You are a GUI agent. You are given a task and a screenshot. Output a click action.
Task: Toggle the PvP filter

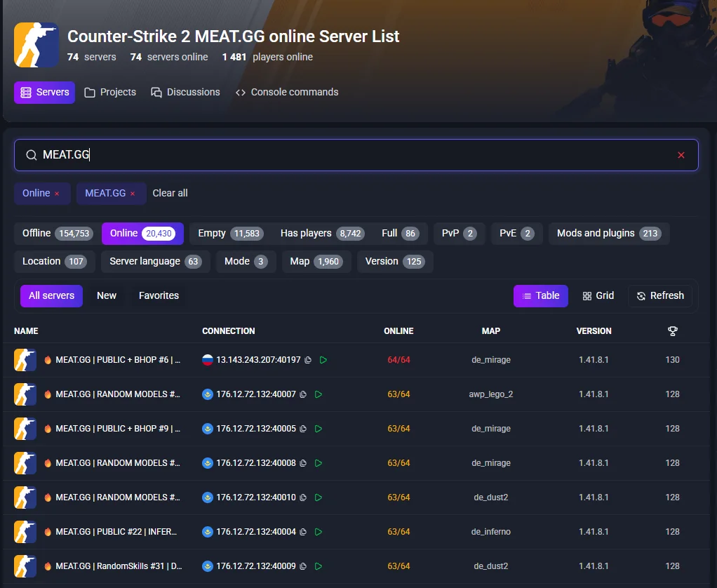tap(459, 234)
